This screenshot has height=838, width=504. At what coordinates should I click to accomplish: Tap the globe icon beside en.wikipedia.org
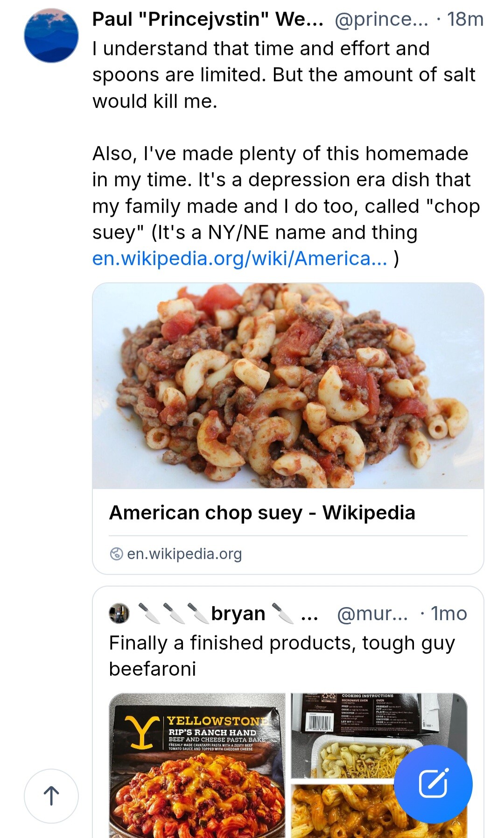[x=116, y=554]
